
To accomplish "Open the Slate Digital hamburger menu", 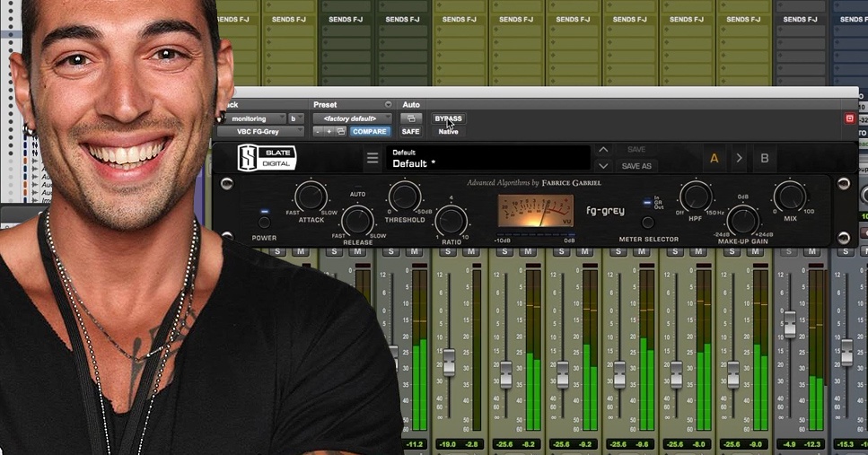I will pos(373,159).
